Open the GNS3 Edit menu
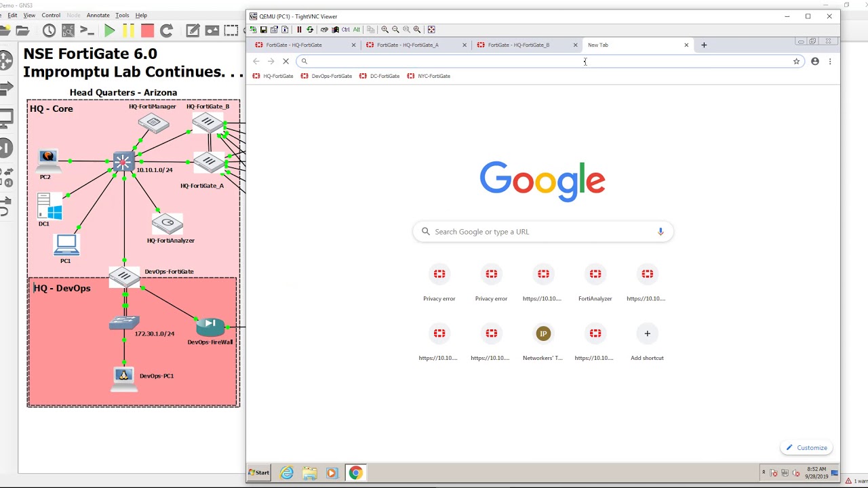The image size is (868, 488). point(12,15)
